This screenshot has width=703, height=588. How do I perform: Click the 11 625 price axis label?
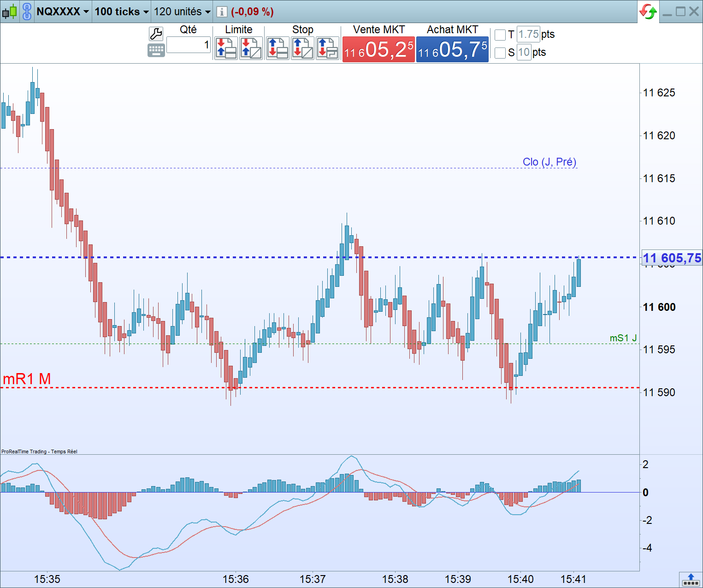tap(659, 93)
